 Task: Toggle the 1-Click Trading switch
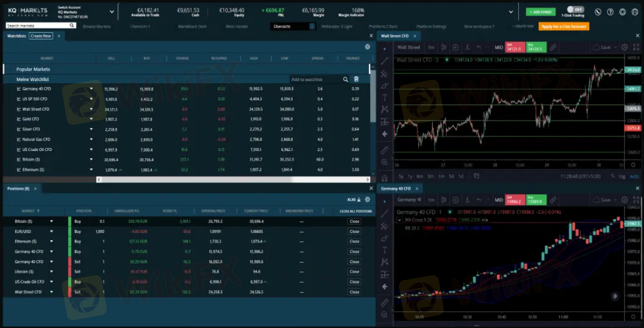[x=575, y=9]
